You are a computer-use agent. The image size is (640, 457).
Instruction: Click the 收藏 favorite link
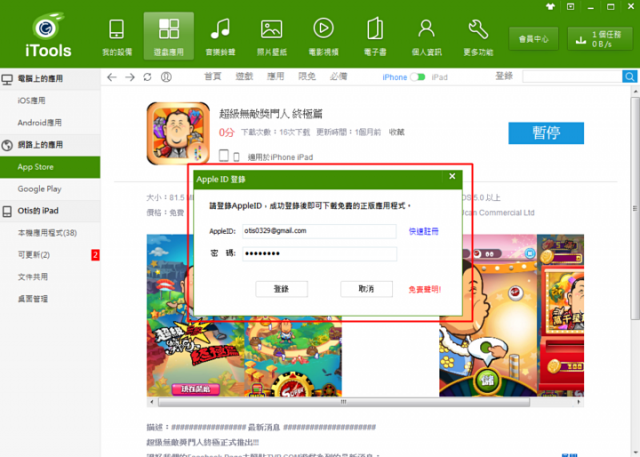coord(397,132)
